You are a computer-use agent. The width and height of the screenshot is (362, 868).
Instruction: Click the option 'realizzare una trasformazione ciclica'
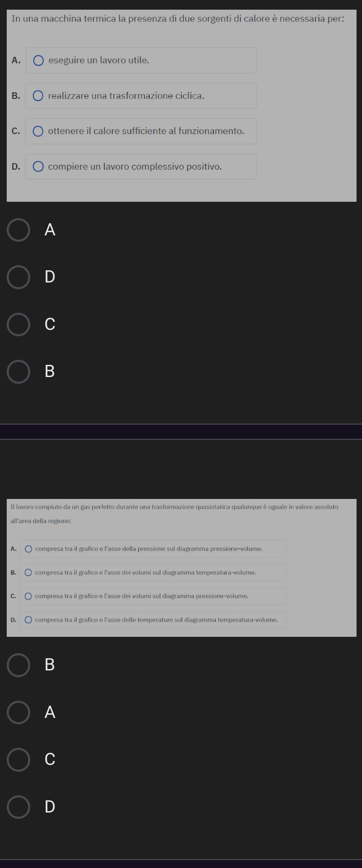[x=141, y=96]
